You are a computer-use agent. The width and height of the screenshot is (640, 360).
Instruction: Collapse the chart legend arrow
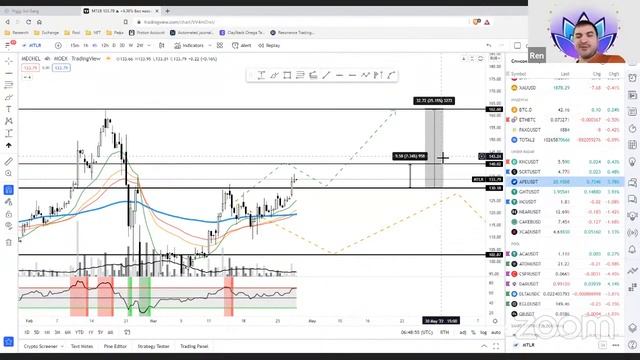point(27,77)
